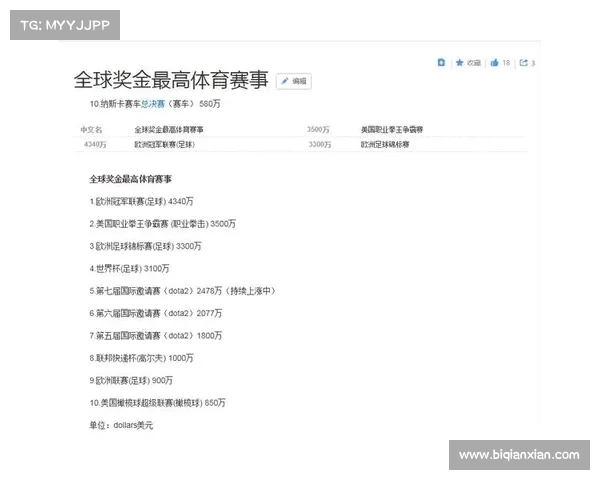The image size is (600, 480).
Task: Click the blue square icon left of the star
Action: 441,62
